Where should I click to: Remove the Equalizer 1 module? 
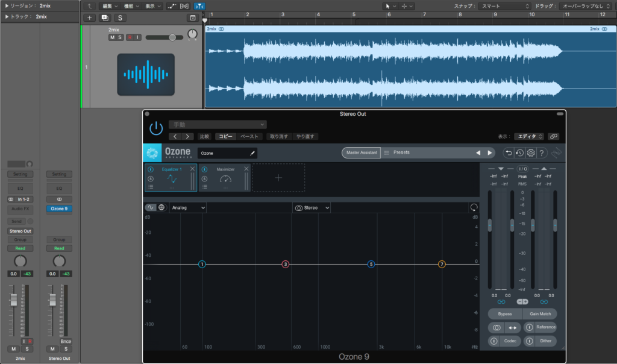[192, 169]
